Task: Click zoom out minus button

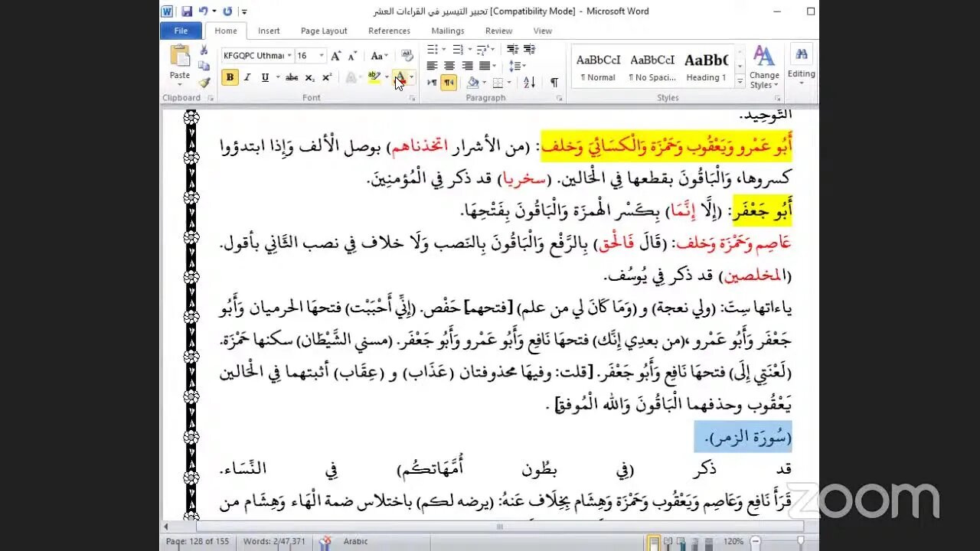Action: coord(754,542)
